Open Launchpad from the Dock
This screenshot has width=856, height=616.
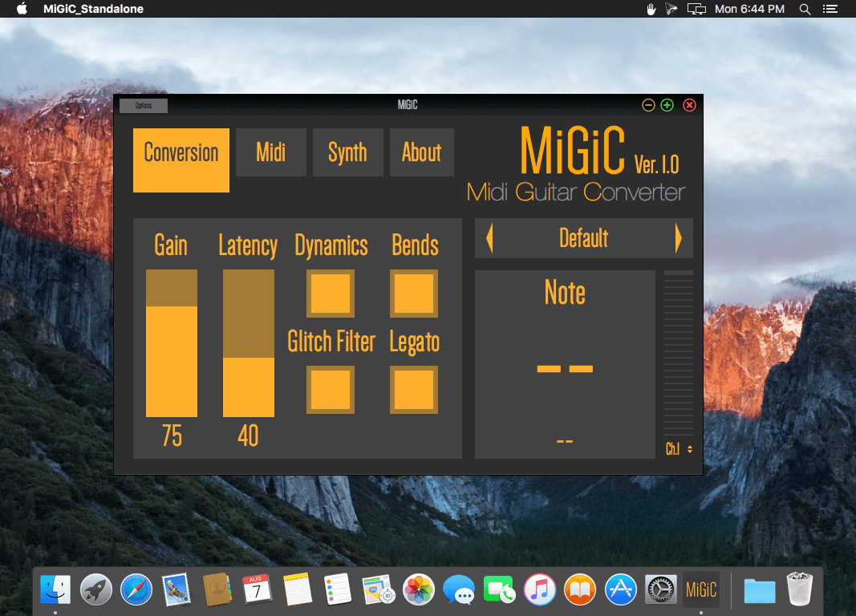click(96, 590)
